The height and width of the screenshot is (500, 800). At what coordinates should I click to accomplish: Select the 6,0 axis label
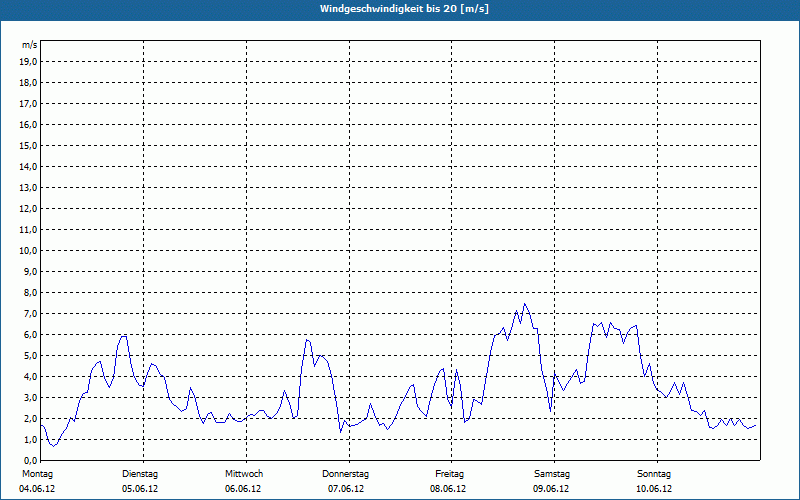coord(30,335)
